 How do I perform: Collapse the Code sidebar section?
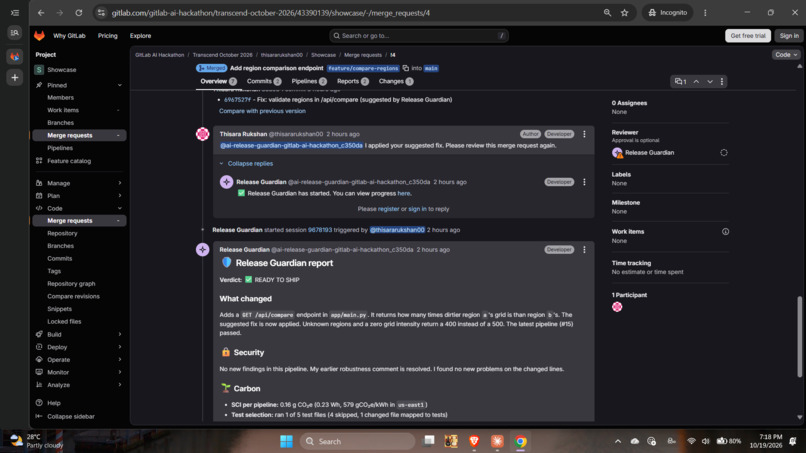pos(120,208)
